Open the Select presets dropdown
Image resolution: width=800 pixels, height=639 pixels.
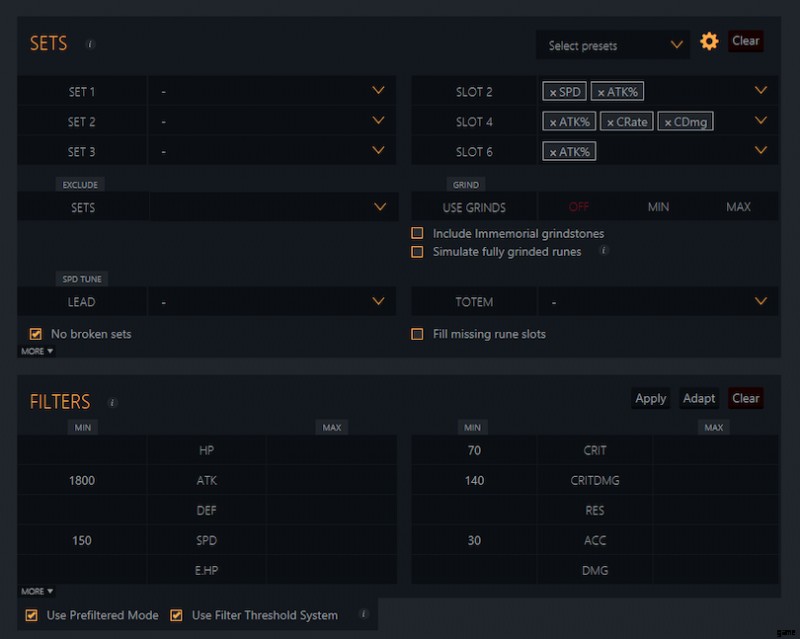click(613, 45)
